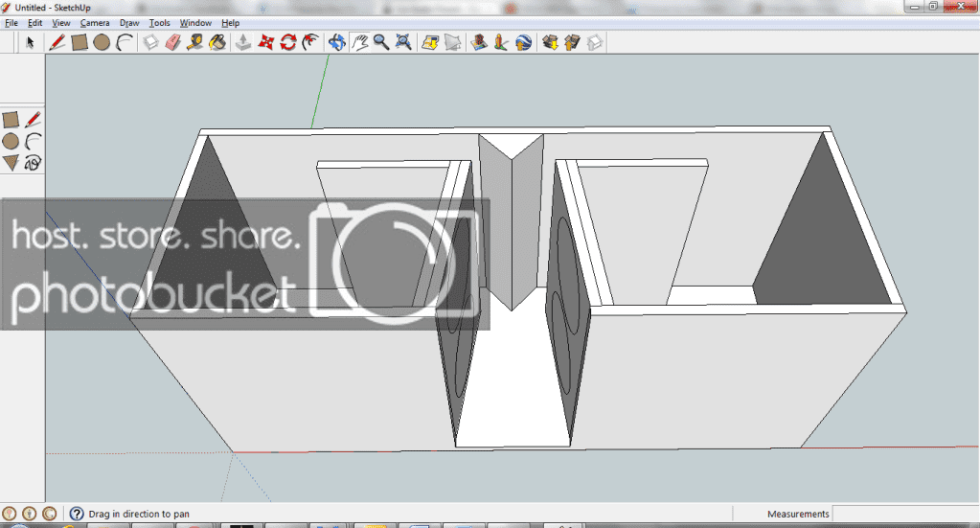This screenshot has width=980, height=528.
Task: Open the View menu
Action: click(x=60, y=22)
